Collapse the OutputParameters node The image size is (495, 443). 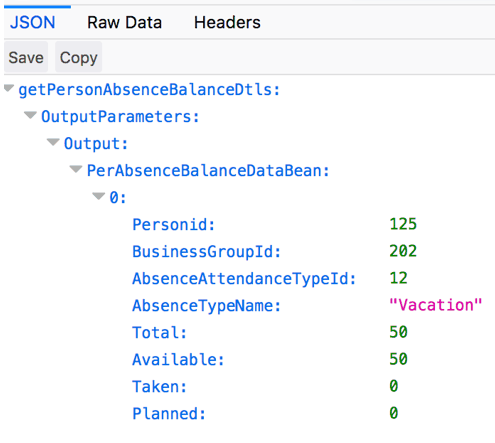click(x=30, y=116)
